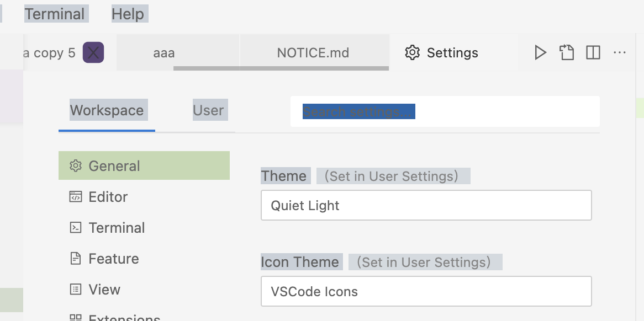Image resolution: width=644 pixels, height=321 pixels.
Task: Click the list icon beside View
Action: [76, 290]
